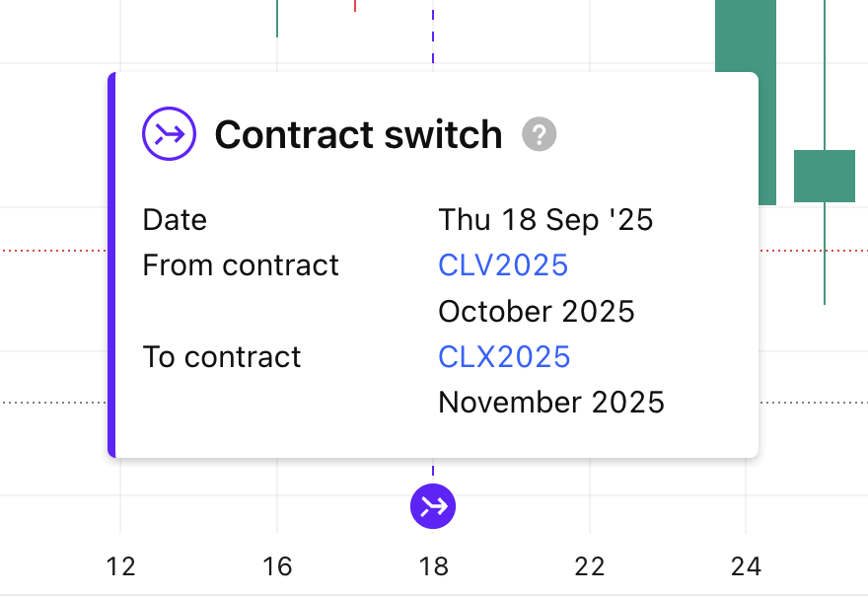Click the 12 date label on time axis
Viewport: 868px width, 598px height.
coord(120,566)
